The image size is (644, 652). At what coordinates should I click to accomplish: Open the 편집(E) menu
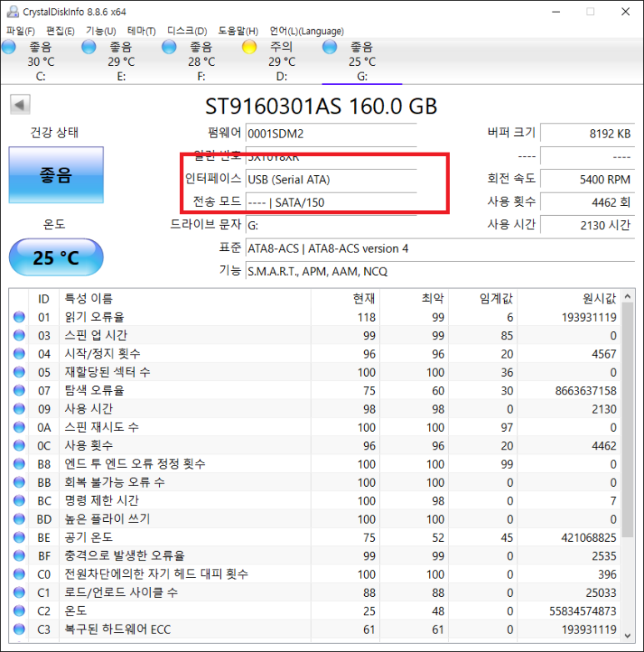(x=60, y=31)
